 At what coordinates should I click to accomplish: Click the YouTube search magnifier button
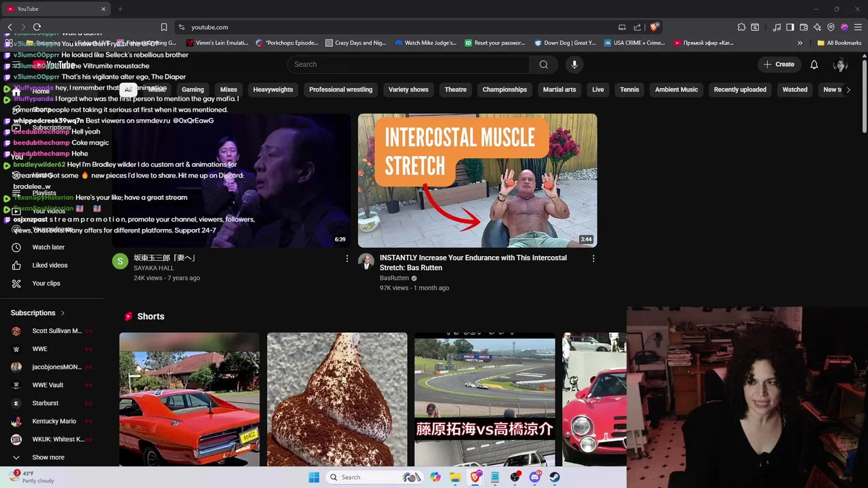pyautogui.click(x=543, y=64)
